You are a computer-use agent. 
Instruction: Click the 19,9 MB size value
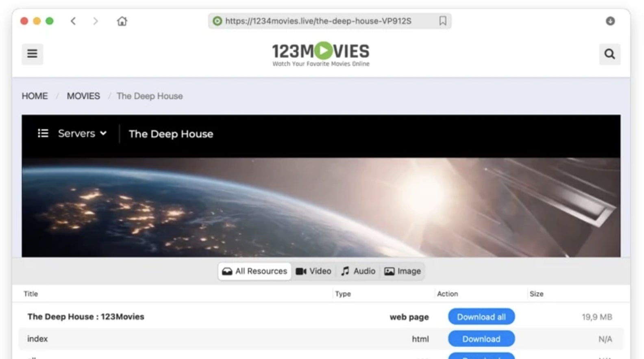tap(597, 317)
